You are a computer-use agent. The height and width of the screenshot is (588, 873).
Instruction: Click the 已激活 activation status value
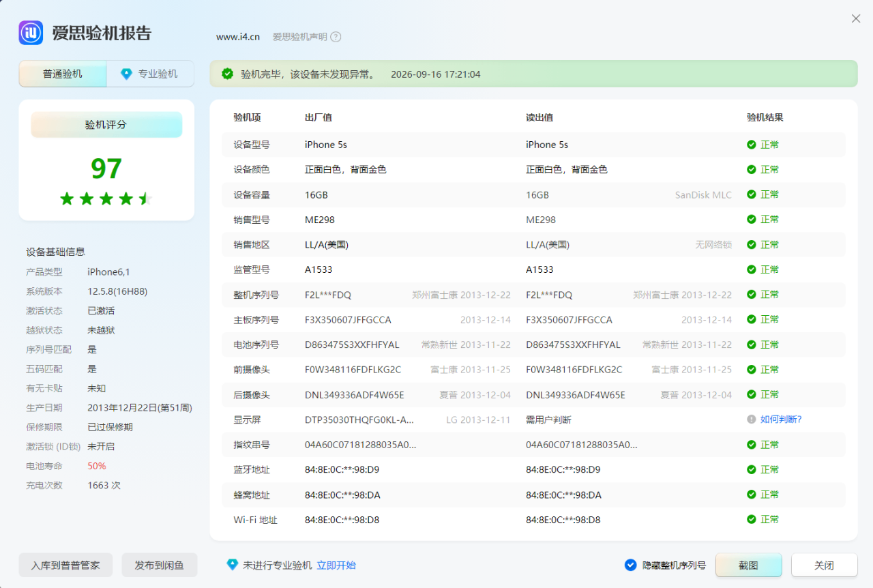click(101, 310)
